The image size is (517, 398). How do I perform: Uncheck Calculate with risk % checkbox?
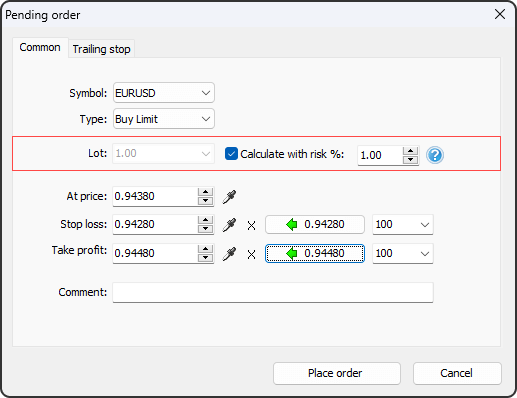[231, 154]
